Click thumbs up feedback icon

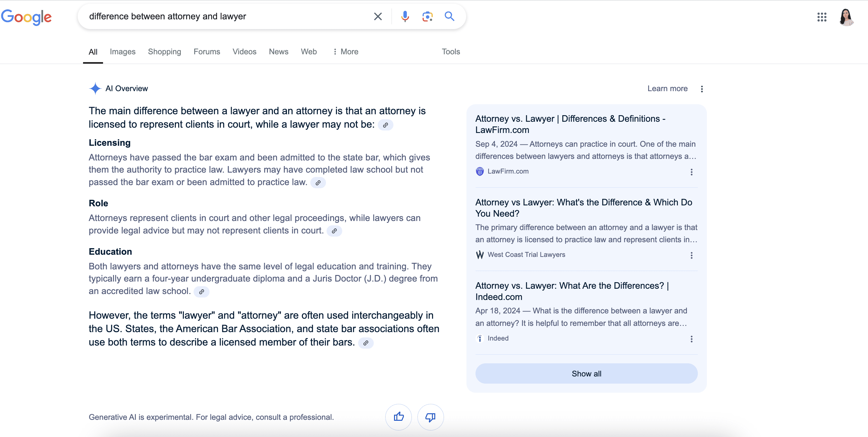click(x=399, y=417)
